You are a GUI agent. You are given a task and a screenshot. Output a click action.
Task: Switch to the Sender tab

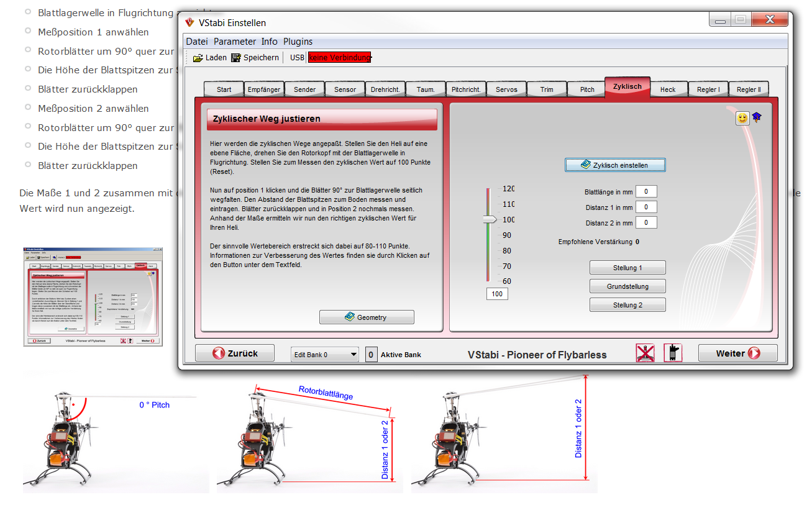tap(304, 89)
